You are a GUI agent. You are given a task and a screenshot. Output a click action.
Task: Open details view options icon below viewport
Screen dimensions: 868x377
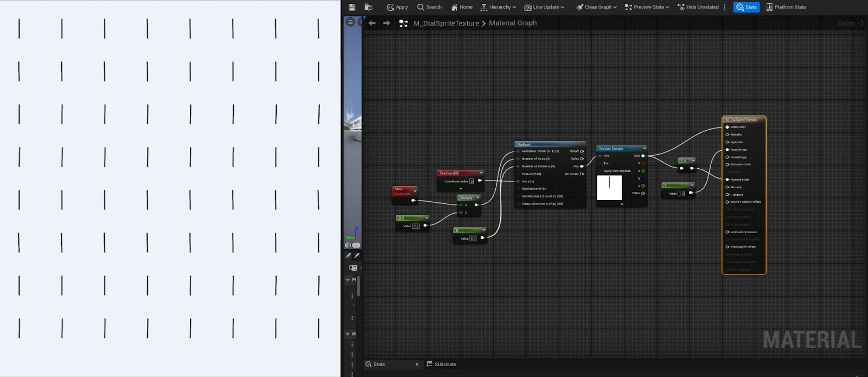[353, 268]
